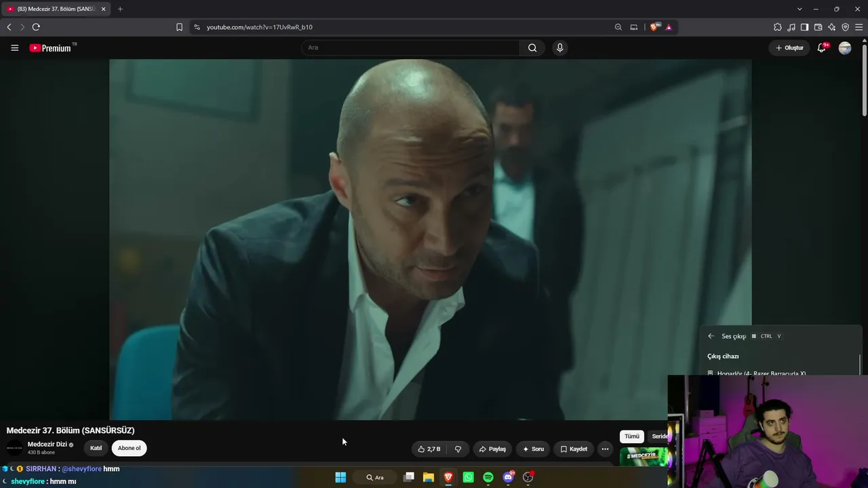This screenshot has width=868, height=488.
Task: Go back from the Ses çıkışı panel
Action: pos(711,336)
